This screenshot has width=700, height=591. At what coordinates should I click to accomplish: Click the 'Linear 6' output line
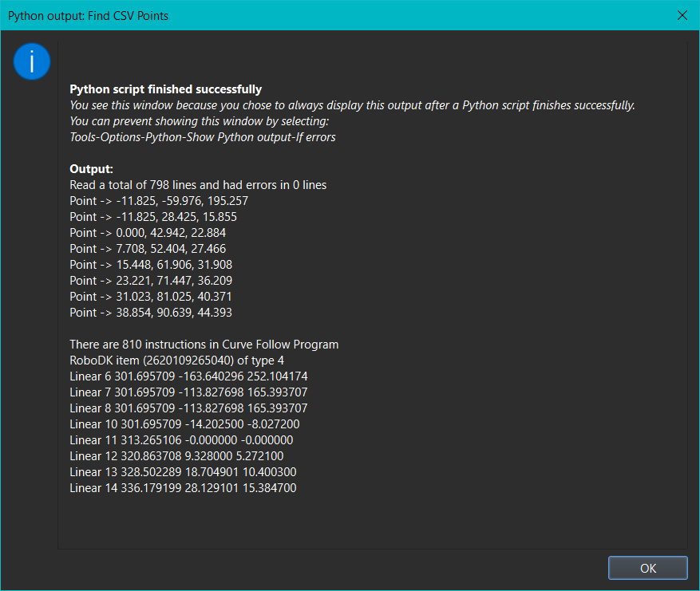(188, 376)
